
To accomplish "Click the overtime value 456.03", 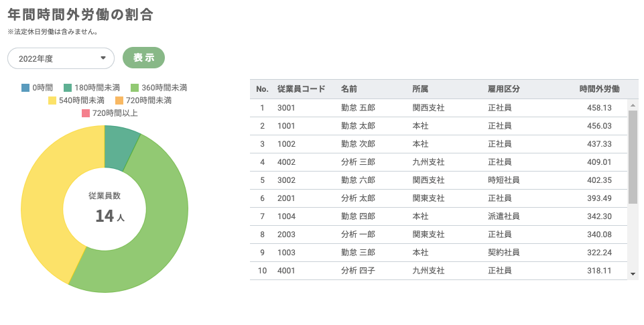I will (599, 126).
